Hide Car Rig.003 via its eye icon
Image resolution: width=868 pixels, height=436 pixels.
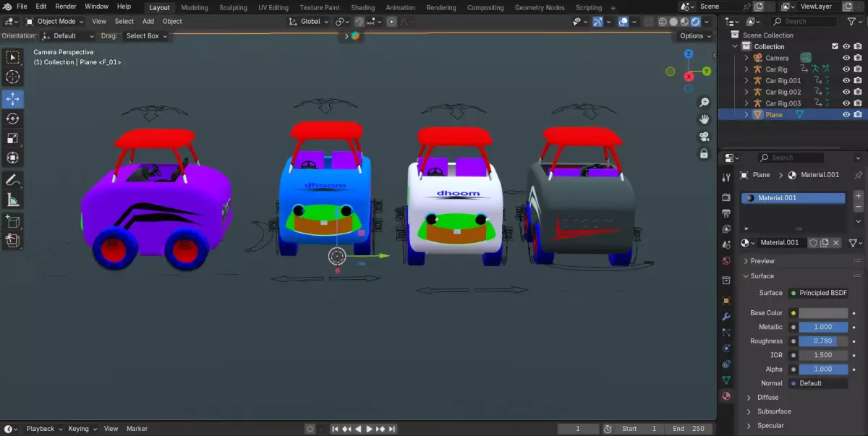pos(846,103)
